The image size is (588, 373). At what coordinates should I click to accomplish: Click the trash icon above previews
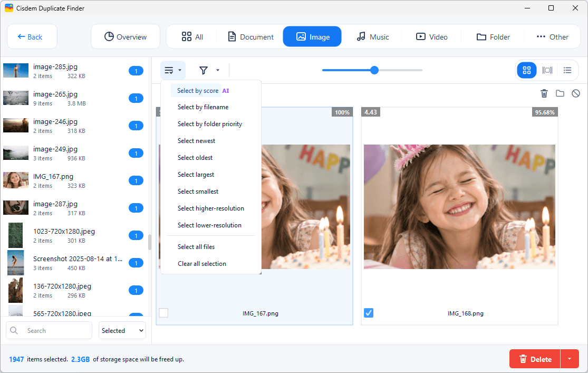click(544, 93)
